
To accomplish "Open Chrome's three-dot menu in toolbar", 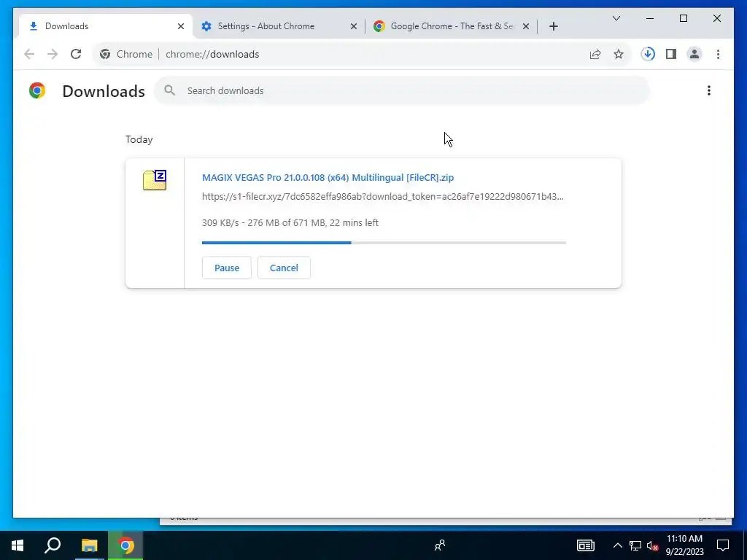I will tap(718, 54).
